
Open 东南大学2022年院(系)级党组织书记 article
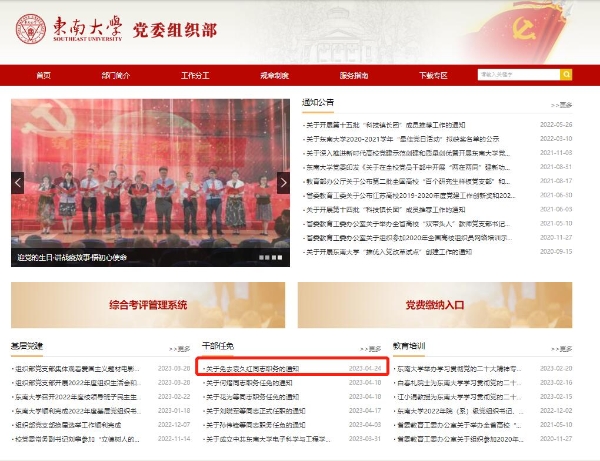[460, 411]
